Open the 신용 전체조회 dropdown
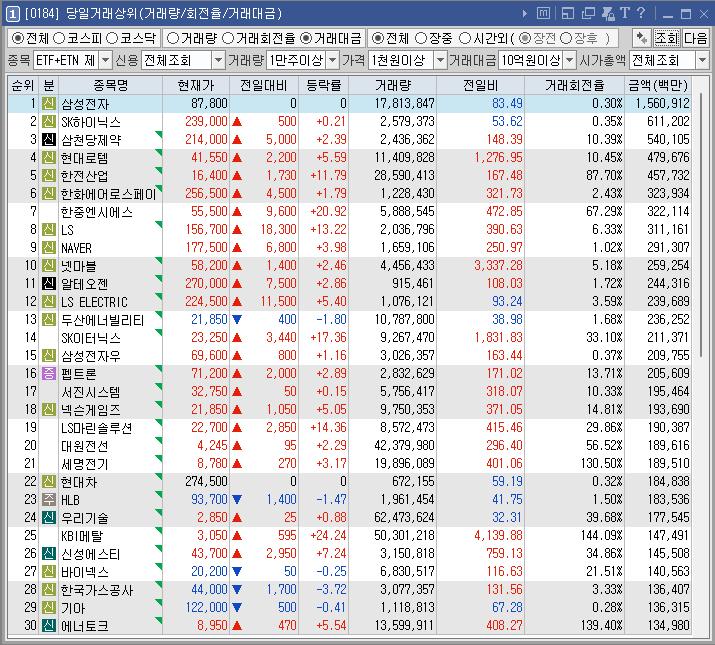Viewport: 715px width, 645px height. pos(218,60)
